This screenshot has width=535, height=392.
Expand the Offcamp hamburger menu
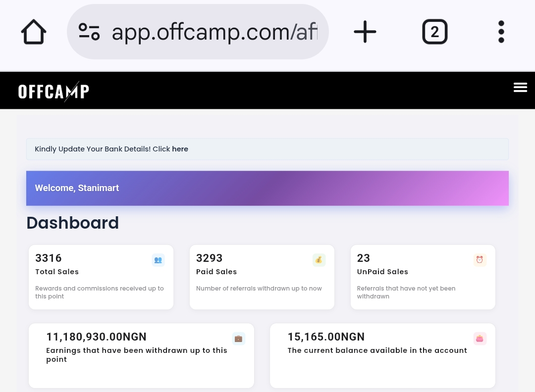click(520, 88)
